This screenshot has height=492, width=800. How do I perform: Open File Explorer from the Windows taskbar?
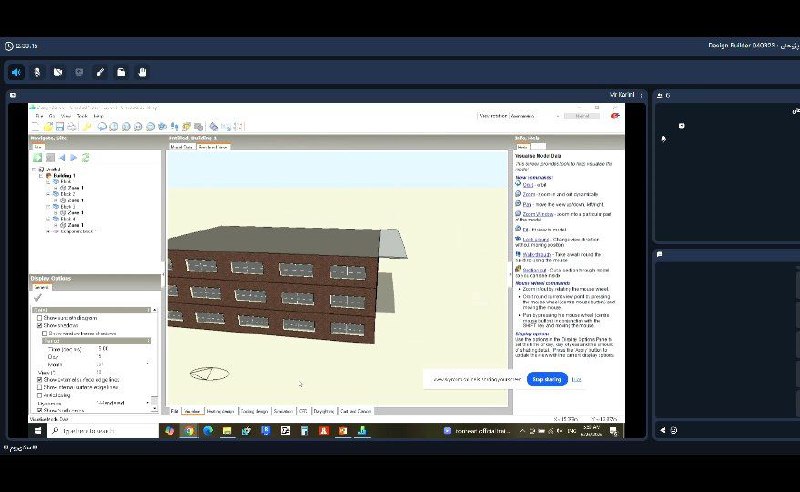[x=227, y=431]
